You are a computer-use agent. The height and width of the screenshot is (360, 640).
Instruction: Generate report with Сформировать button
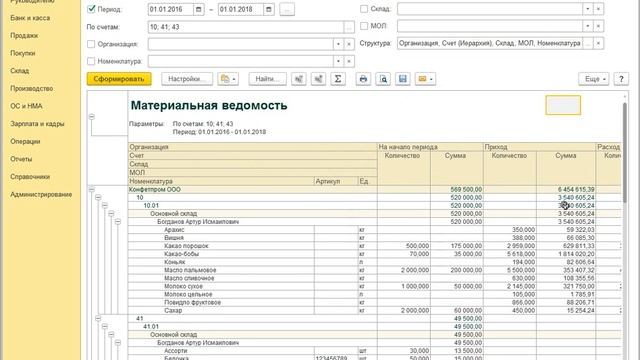tap(119, 79)
